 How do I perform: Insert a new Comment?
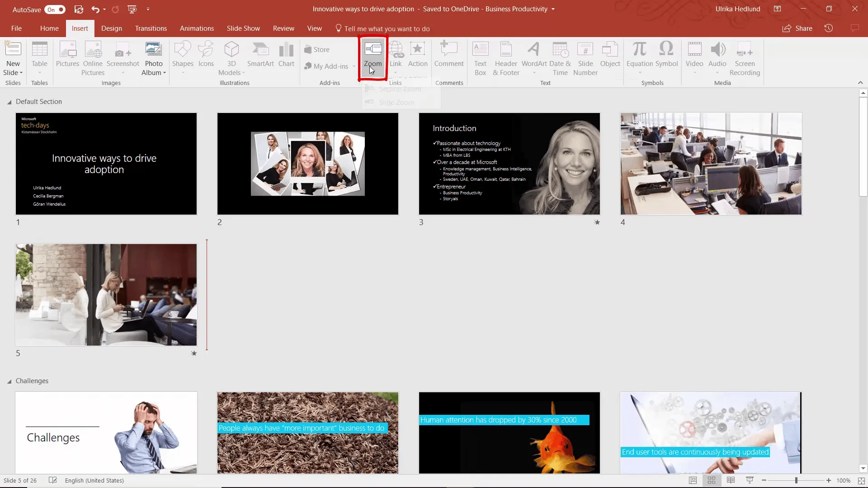[449, 55]
